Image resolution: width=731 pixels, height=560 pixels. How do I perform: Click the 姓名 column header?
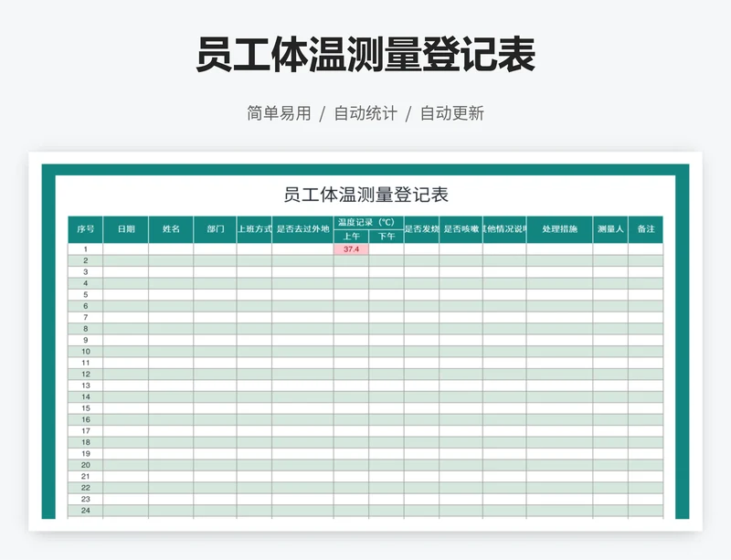click(x=171, y=229)
